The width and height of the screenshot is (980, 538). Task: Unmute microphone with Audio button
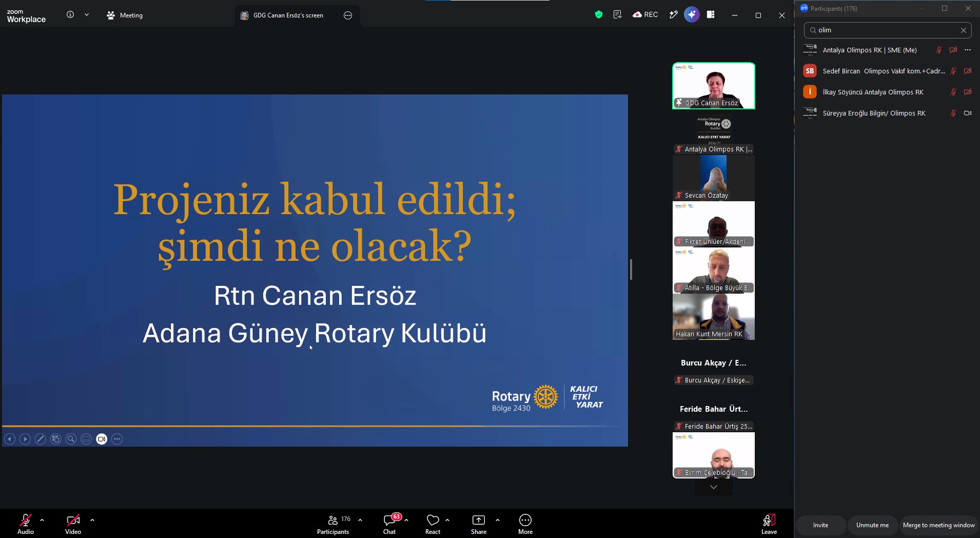[26, 524]
